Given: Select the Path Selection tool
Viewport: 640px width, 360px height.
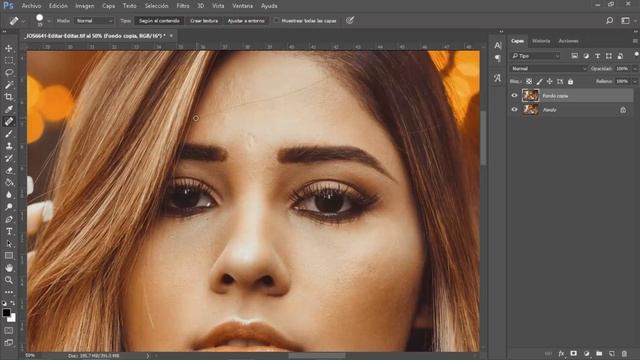Looking at the screenshot, I should tap(9, 244).
